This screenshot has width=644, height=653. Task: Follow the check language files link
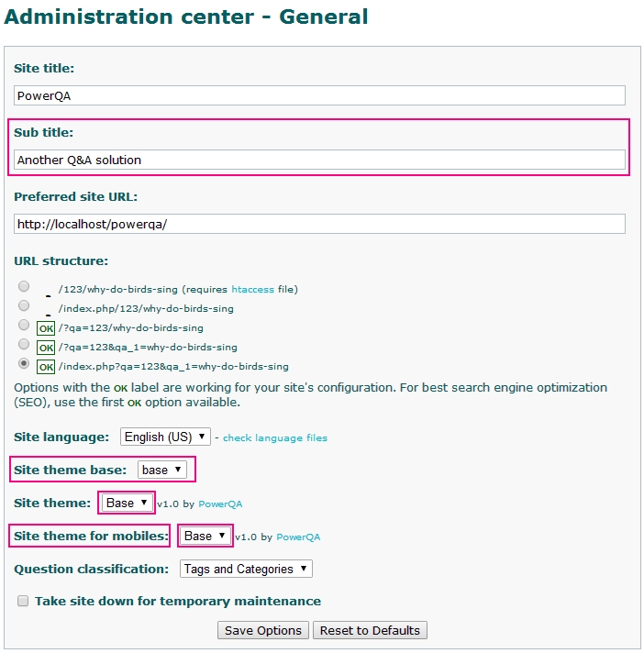click(275, 437)
